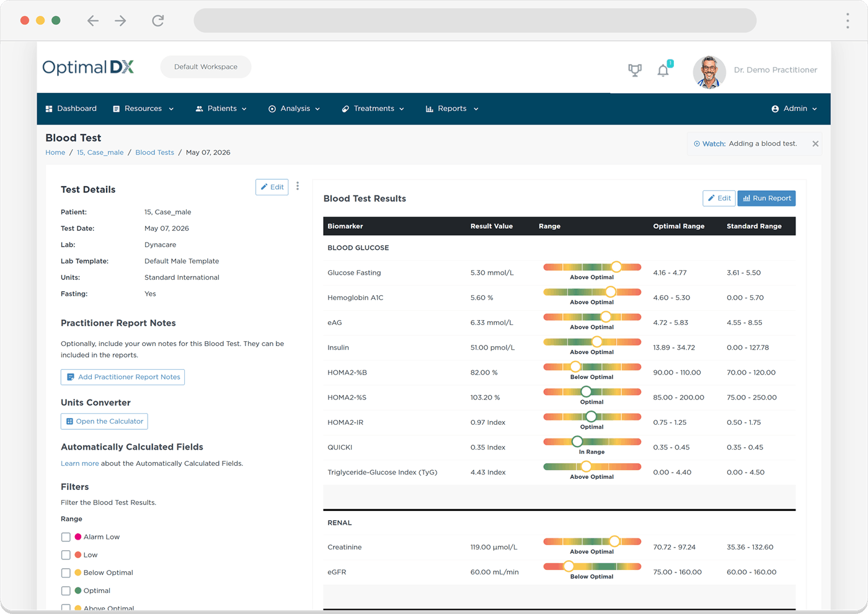The width and height of the screenshot is (868, 614).
Task: Click the Run Report button
Action: [x=766, y=198]
